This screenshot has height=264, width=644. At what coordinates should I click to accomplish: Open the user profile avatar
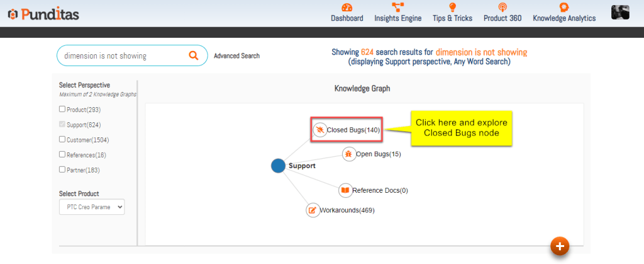pos(621,13)
